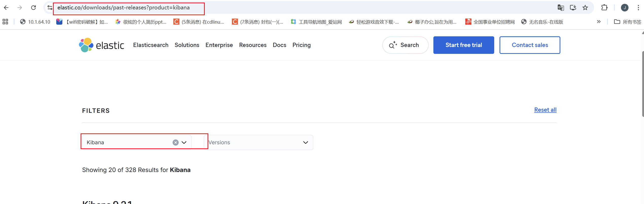Open site information icon in address bar
Screen dimensions: 644x204
tap(50, 8)
